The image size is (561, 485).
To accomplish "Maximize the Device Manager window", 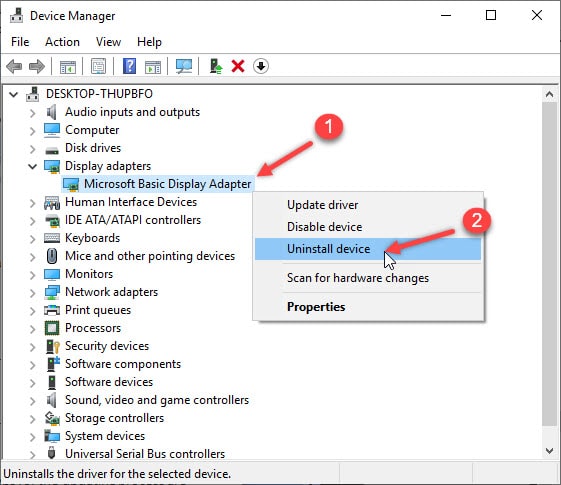I will 491,15.
